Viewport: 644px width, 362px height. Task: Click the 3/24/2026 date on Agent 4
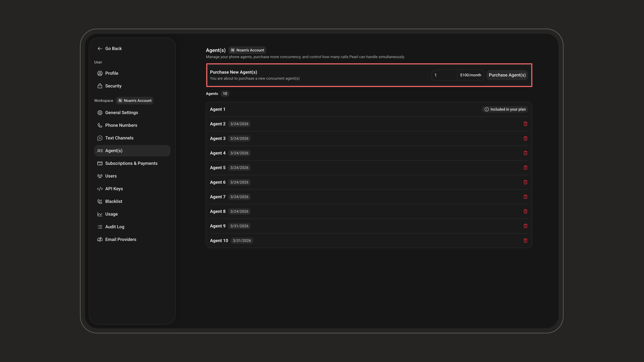click(239, 153)
